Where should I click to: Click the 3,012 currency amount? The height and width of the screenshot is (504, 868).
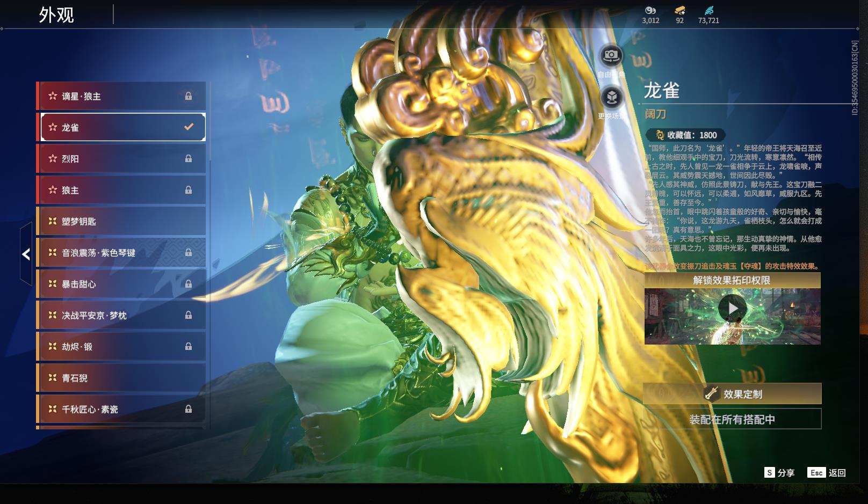click(x=650, y=20)
